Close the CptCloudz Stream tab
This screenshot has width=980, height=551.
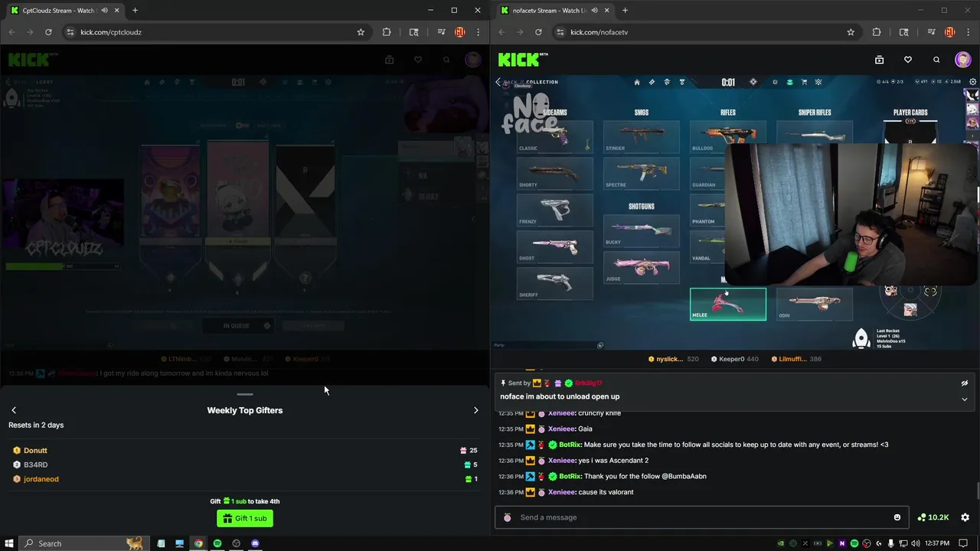coord(116,11)
